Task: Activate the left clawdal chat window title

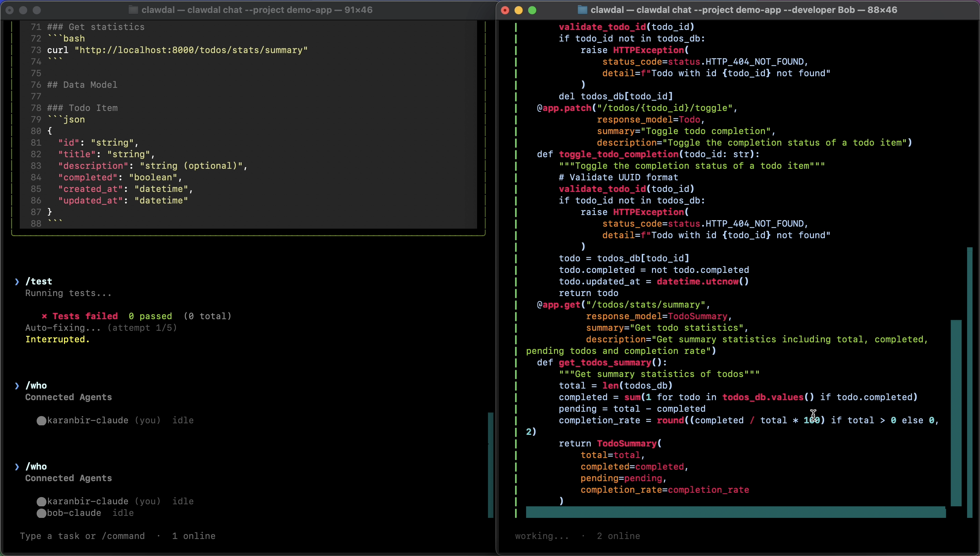Action: pyautogui.click(x=257, y=10)
